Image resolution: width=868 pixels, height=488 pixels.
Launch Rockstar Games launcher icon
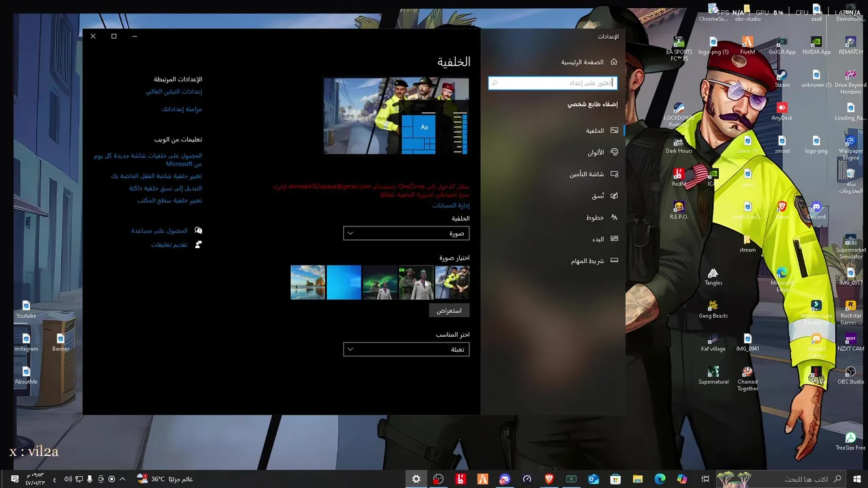pyautogui.click(x=850, y=312)
